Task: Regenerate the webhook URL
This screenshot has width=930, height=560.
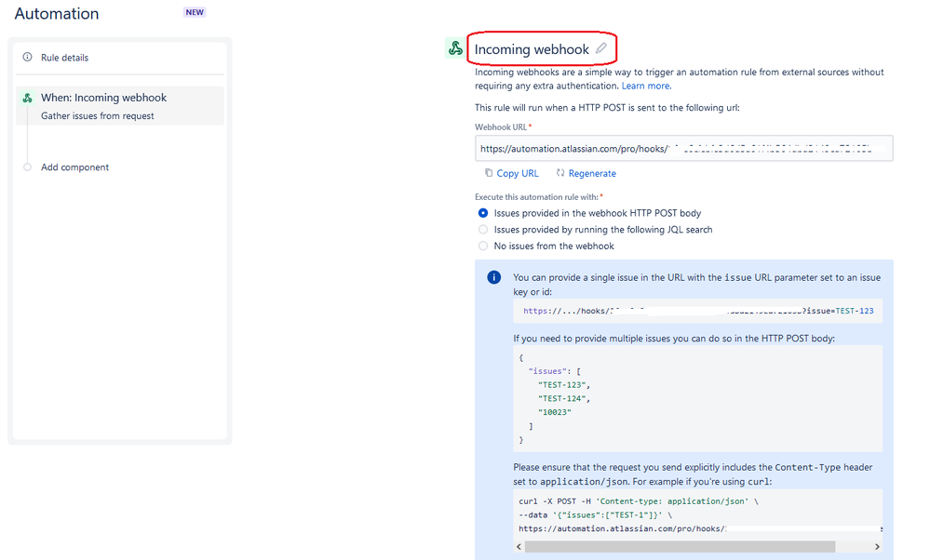Action: [592, 173]
